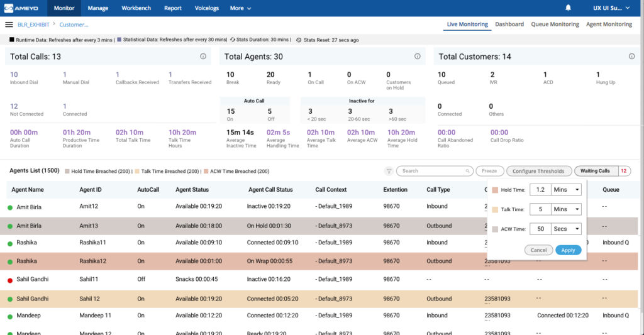Open the Hold Time unit dropdown
644x335 pixels.
565,190
